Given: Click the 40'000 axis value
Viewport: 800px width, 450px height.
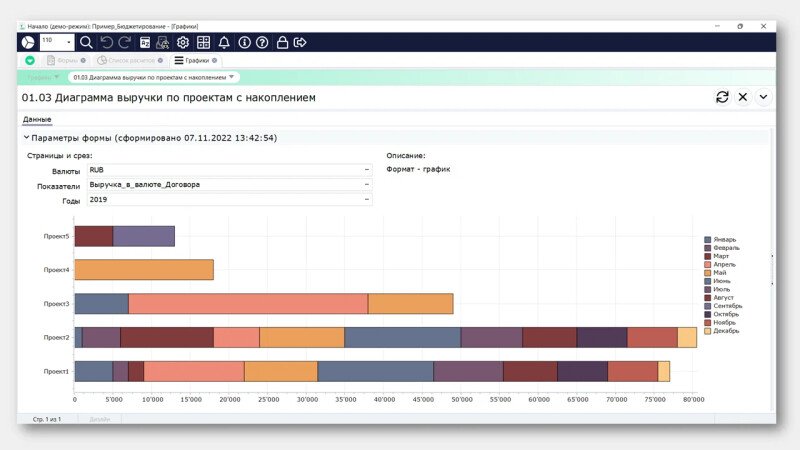Looking at the screenshot, I should pos(384,399).
